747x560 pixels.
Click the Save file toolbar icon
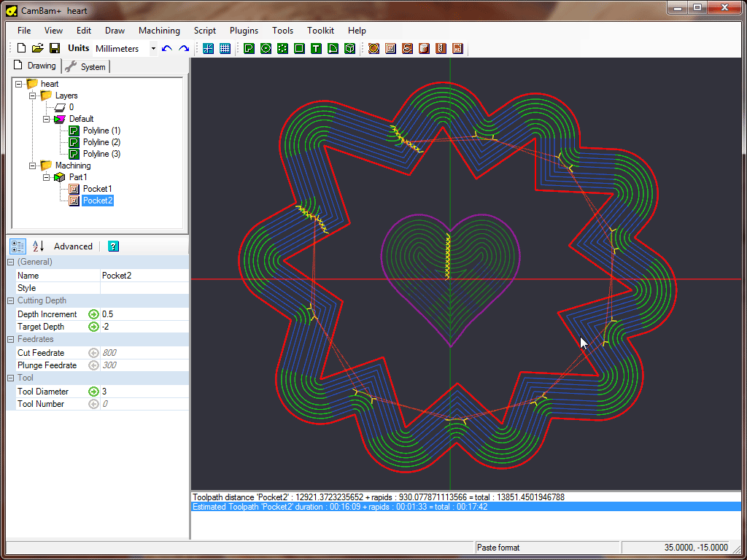click(55, 49)
